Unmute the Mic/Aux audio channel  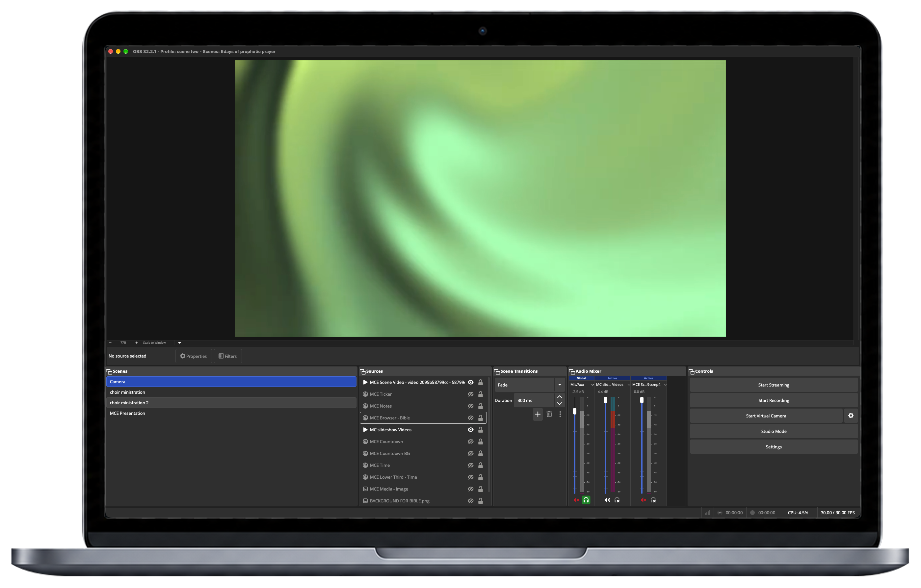click(x=576, y=500)
